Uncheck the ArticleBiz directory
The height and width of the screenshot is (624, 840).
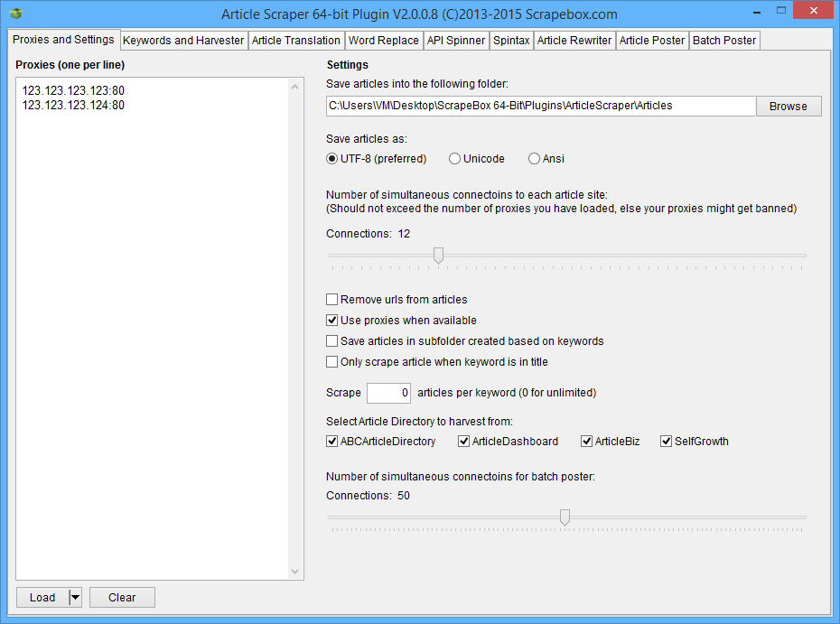[587, 442]
